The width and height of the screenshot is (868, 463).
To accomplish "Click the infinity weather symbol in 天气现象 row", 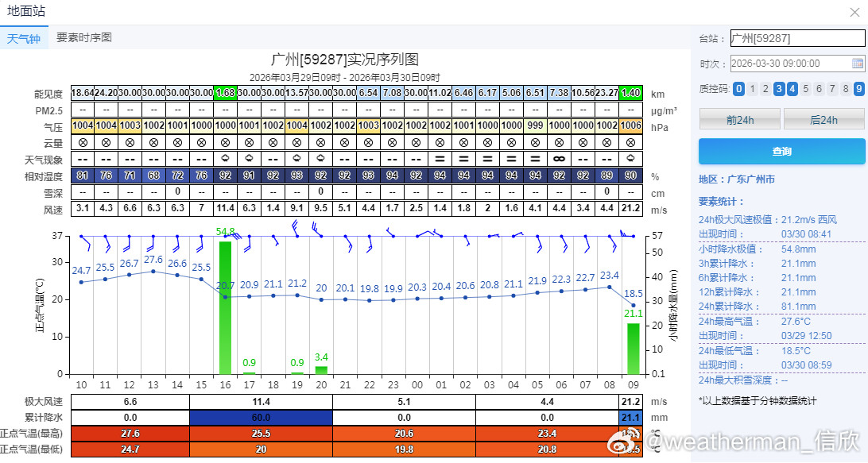I will coord(559,159).
